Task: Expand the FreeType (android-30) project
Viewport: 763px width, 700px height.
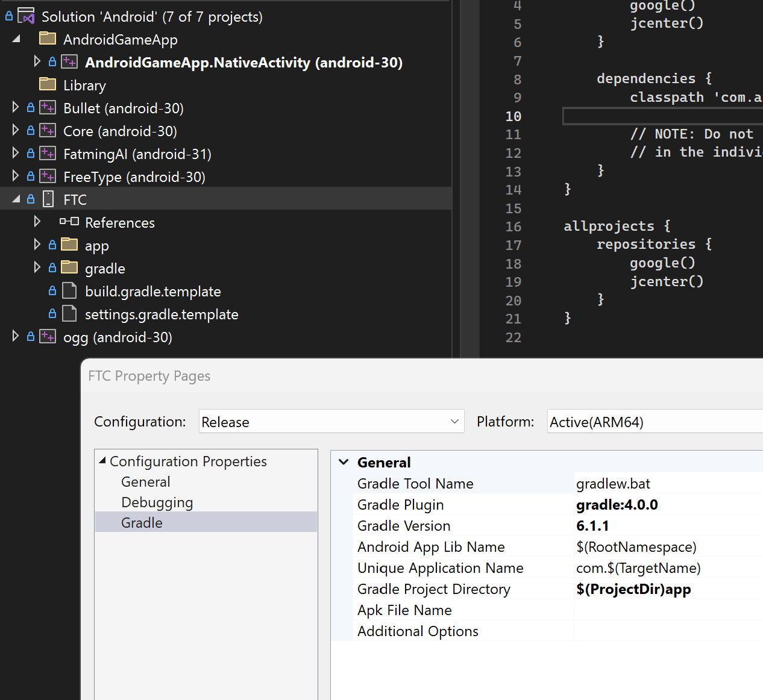Action: [x=16, y=176]
